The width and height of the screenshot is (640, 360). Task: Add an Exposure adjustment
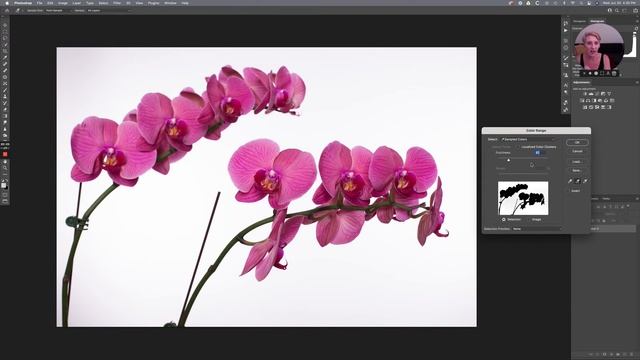coord(603,94)
